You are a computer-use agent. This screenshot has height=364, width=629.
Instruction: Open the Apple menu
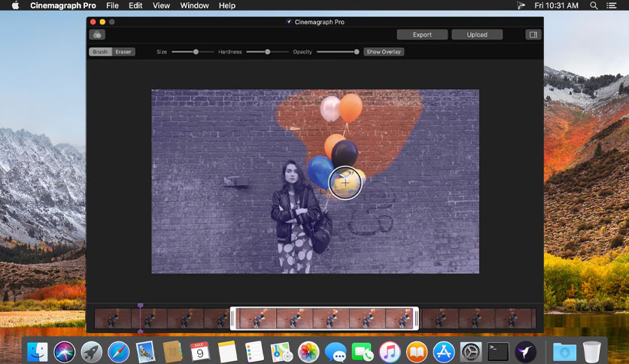coord(15,5)
